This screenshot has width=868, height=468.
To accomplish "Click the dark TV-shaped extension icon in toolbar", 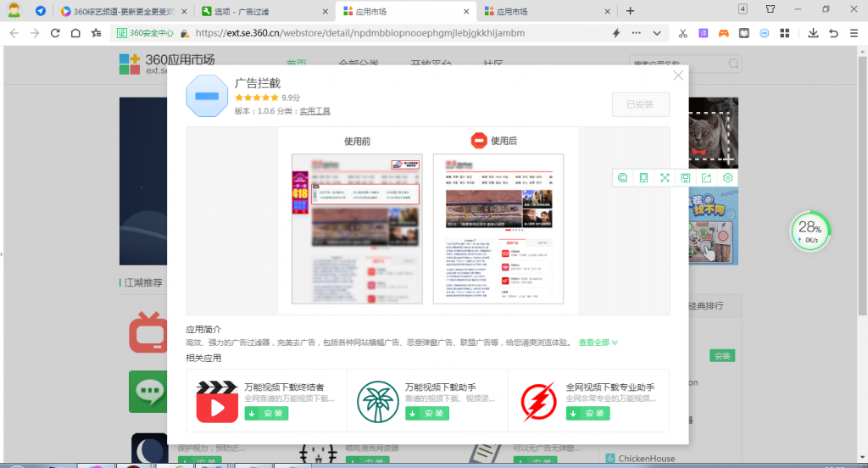I will pyautogui.click(x=744, y=33).
